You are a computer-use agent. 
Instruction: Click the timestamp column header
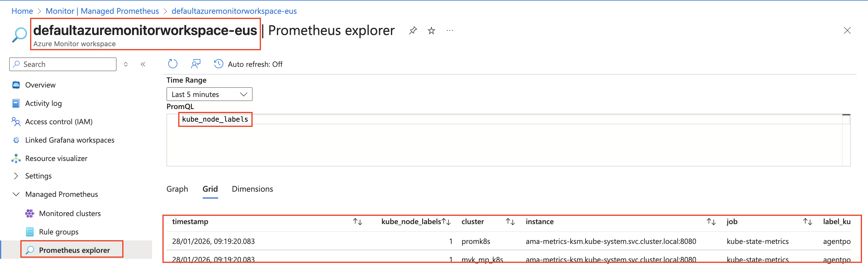point(190,222)
